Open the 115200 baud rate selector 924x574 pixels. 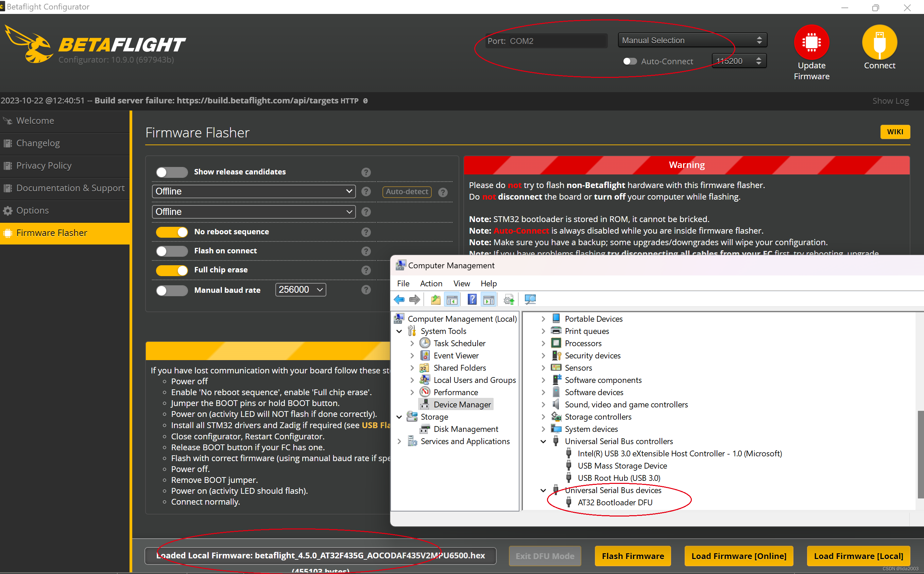pyautogui.click(x=739, y=61)
